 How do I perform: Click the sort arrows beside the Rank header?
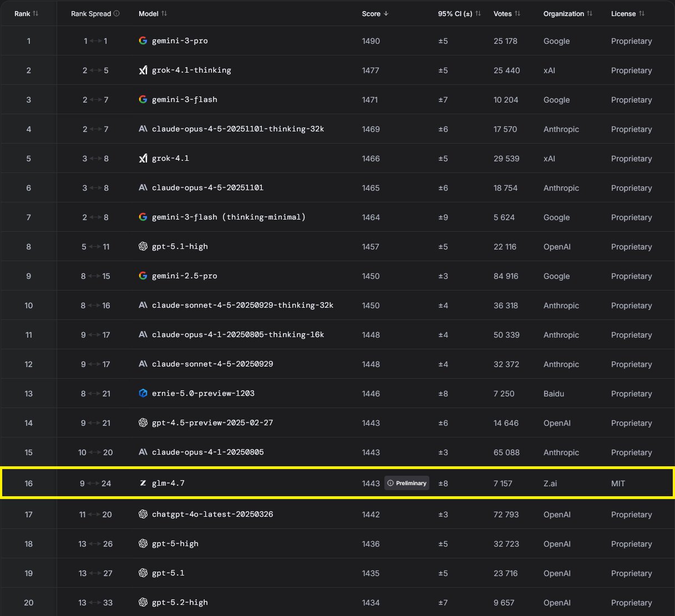[35, 13]
